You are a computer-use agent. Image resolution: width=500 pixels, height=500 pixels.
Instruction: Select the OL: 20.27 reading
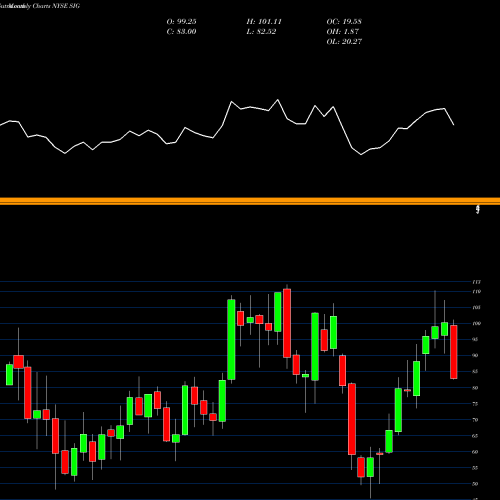tap(344, 42)
